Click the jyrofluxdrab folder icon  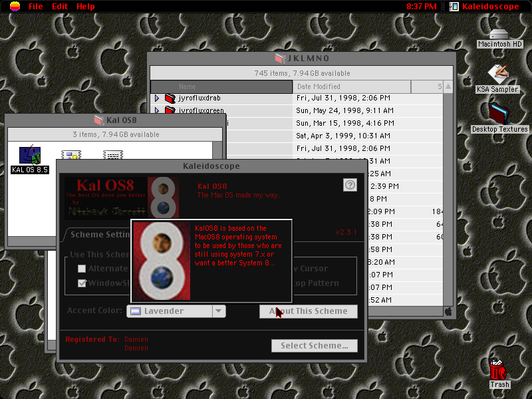[x=170, y=98]
